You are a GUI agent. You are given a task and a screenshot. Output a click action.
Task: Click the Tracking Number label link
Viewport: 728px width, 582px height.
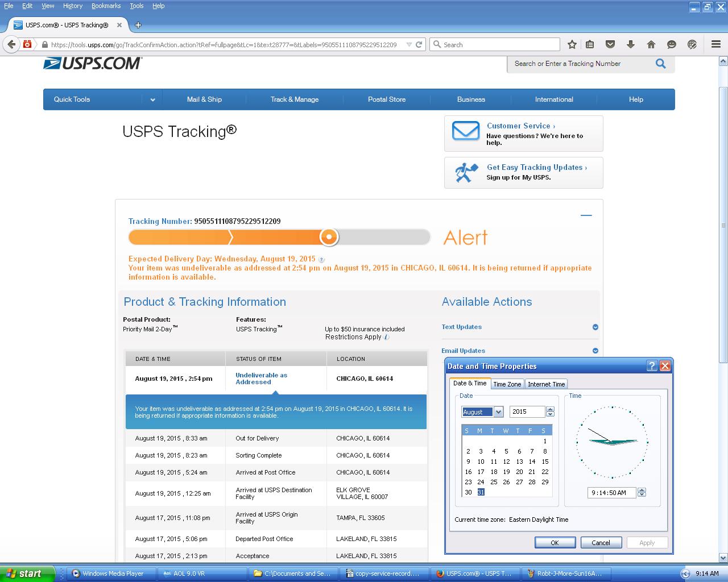(160, 222)
